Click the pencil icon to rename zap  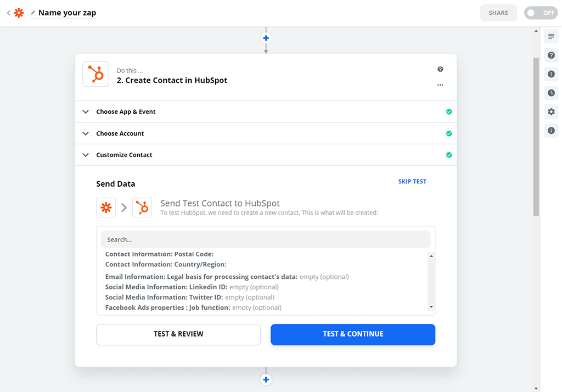33,13
